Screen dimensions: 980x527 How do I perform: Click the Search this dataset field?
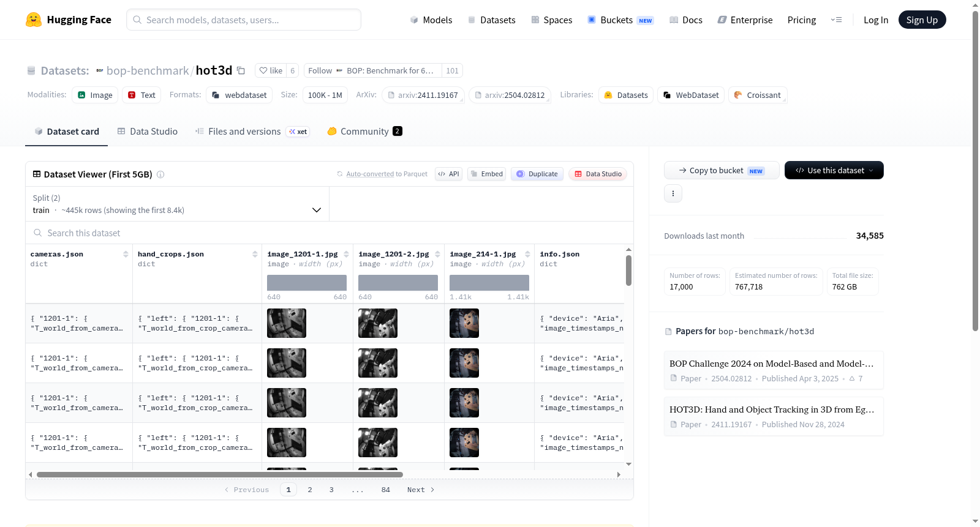tap(330, 233)
